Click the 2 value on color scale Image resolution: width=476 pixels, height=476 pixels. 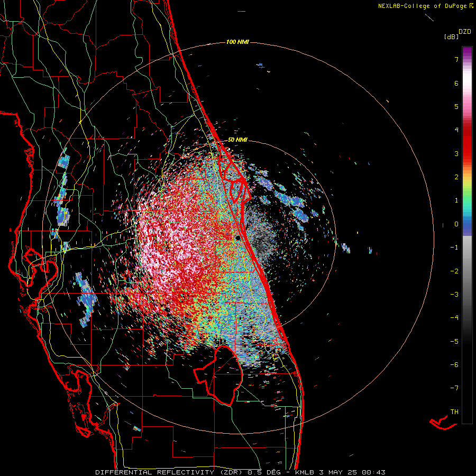point(456,177)
